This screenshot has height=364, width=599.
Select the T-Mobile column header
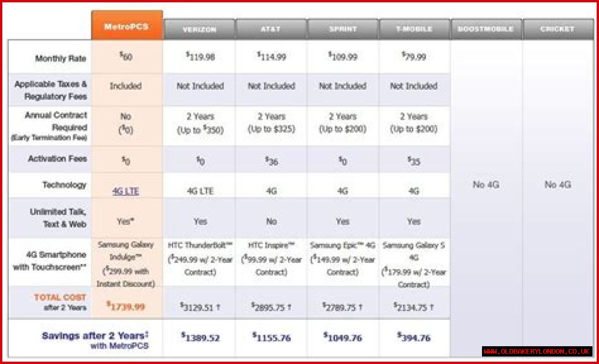414,29
